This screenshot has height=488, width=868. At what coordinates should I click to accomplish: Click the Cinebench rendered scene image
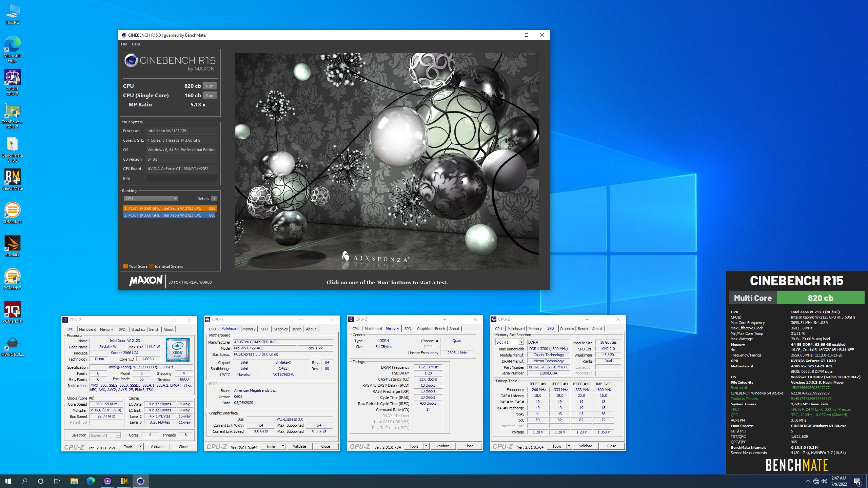tap(387, 161)
